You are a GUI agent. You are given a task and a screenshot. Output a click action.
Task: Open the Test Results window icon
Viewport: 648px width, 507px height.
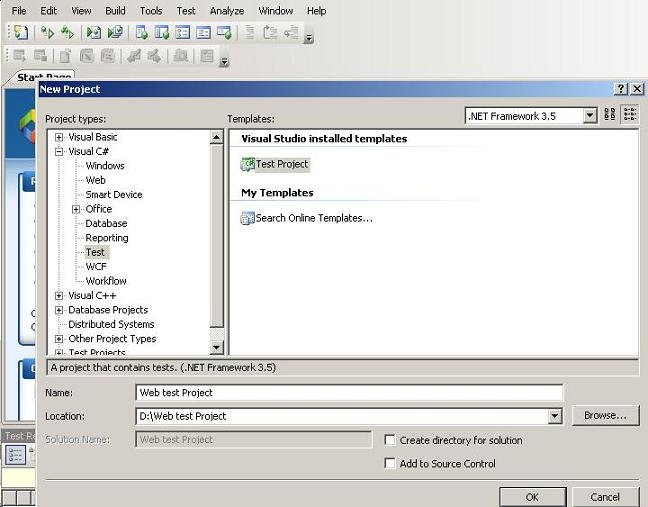pyautogui.click(x=183, y=33)
